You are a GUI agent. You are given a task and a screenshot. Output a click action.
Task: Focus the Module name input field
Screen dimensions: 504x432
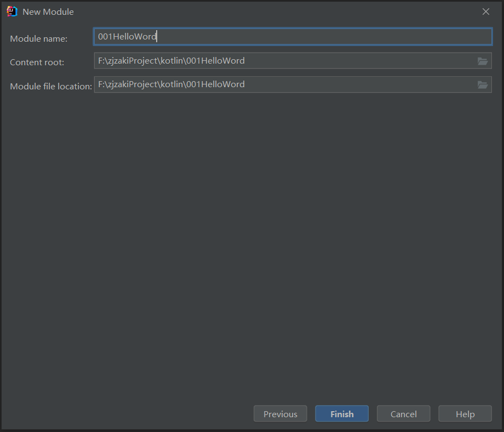pos(293,36)
